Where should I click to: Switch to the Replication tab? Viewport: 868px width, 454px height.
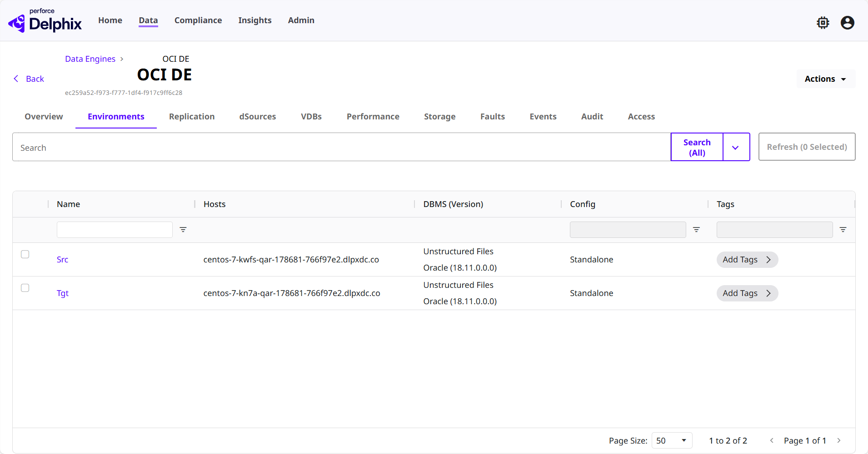pos(192,117)
